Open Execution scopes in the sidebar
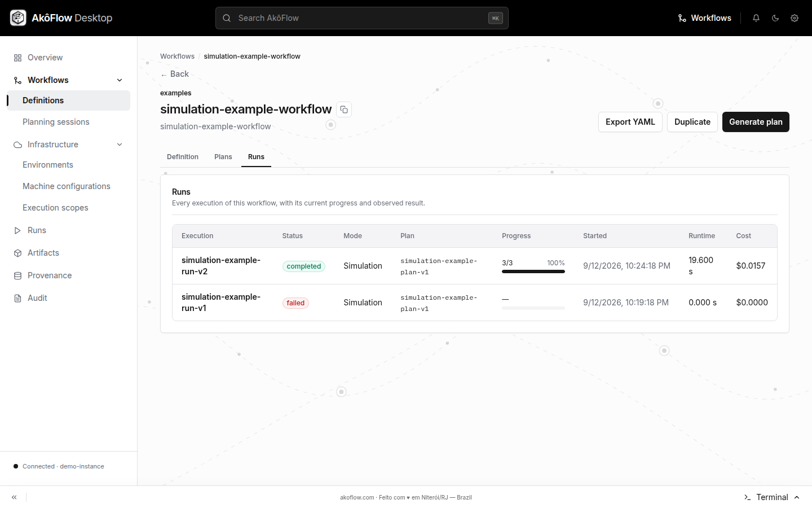This screenshot has height=508, width=812. (68, 208)
